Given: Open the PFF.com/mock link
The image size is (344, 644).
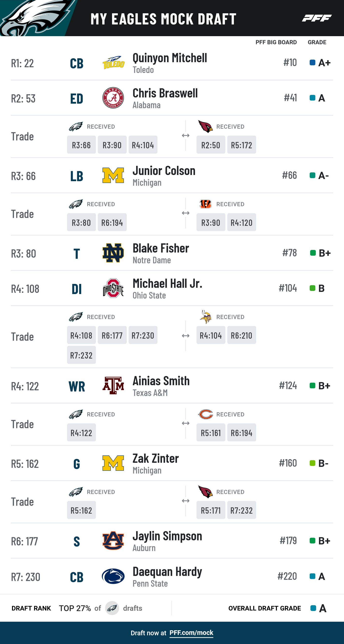Looking at the screenshot, I should [x=191, y=633].
